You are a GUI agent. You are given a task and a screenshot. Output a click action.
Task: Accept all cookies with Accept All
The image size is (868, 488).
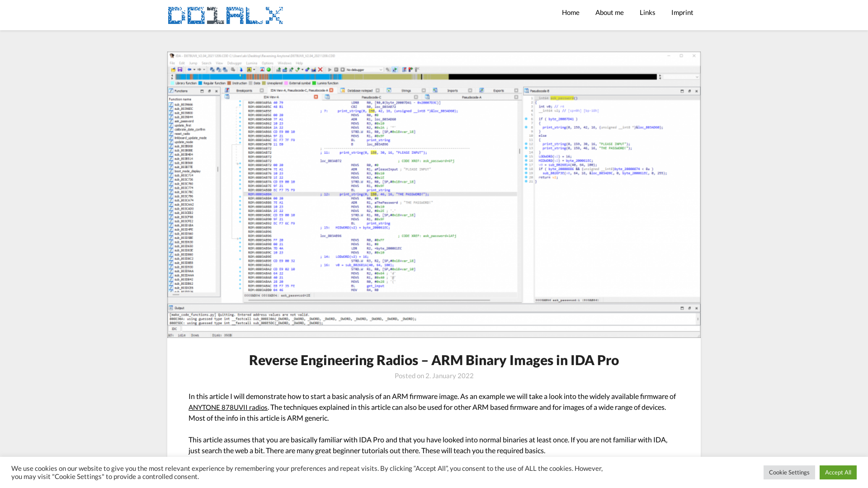(838, 473)
